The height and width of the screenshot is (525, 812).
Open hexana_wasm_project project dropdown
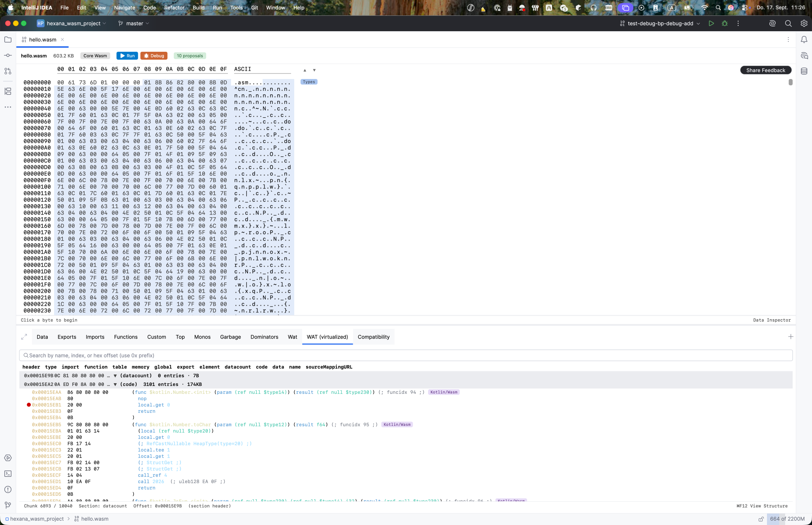coord(71,23)
